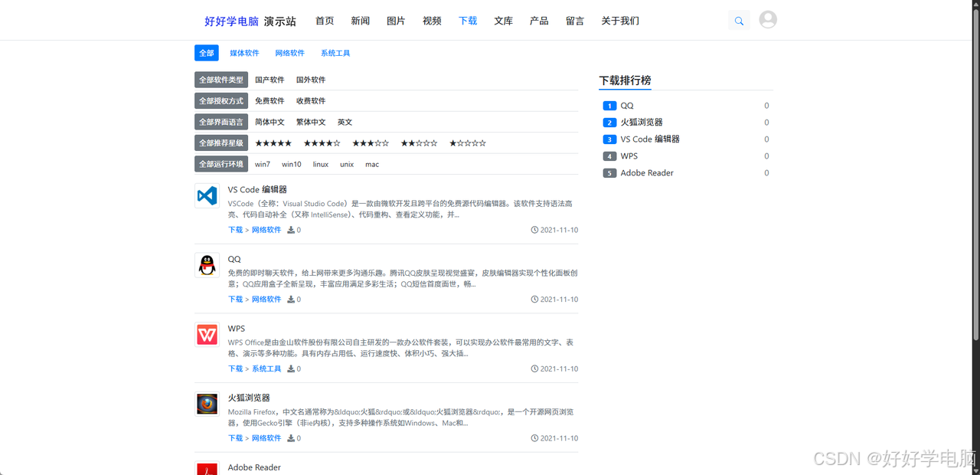Screen dimensions: 980x475
Task: Filter by five-star rating
Action: (273, 143)
